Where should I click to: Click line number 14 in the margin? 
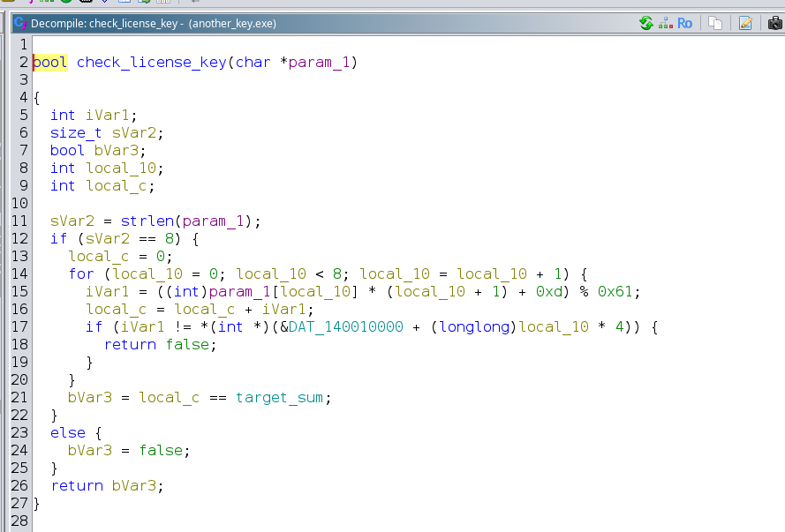(20, 273)
